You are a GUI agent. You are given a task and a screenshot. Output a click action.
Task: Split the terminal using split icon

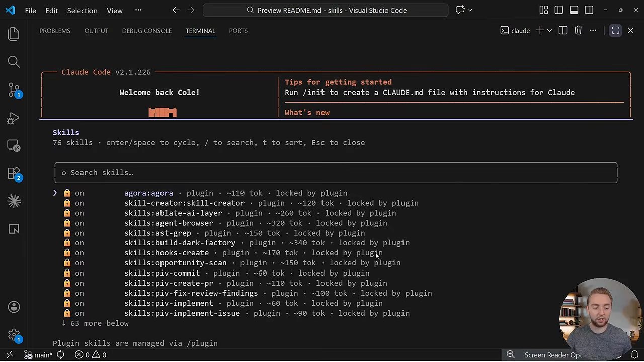click(562, 31)
